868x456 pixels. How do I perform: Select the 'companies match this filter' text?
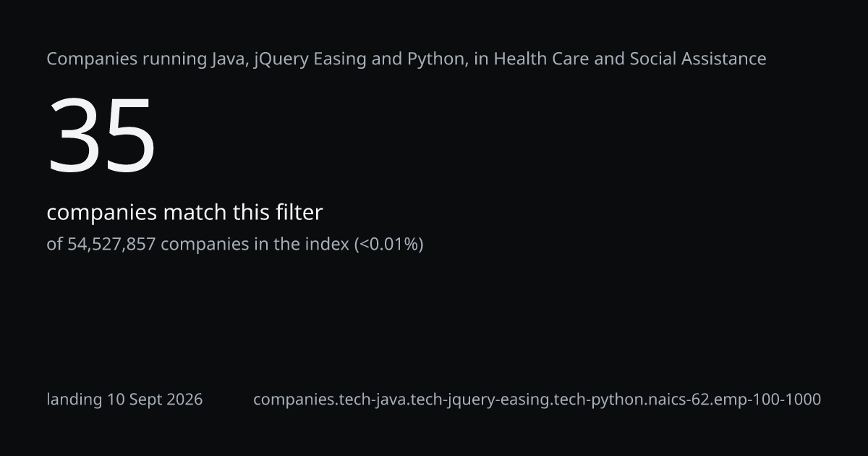tap(184, 213)
